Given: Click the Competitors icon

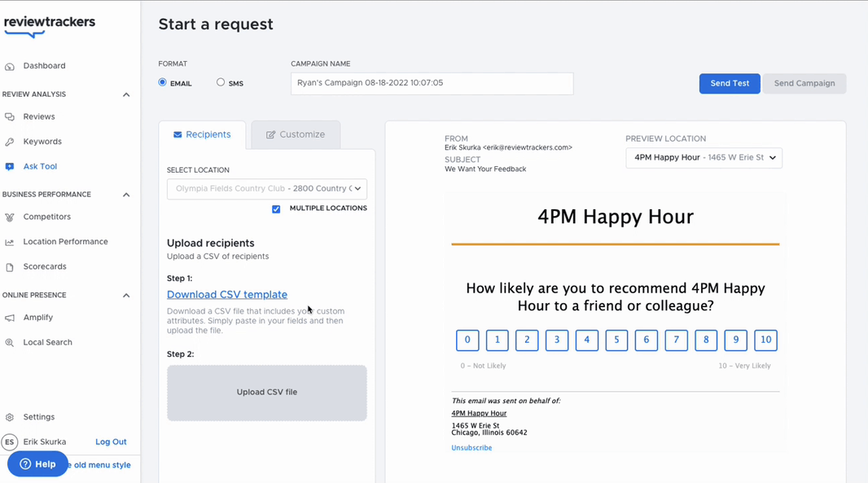Looking at the screenshot, I should [x=10, y=217].
